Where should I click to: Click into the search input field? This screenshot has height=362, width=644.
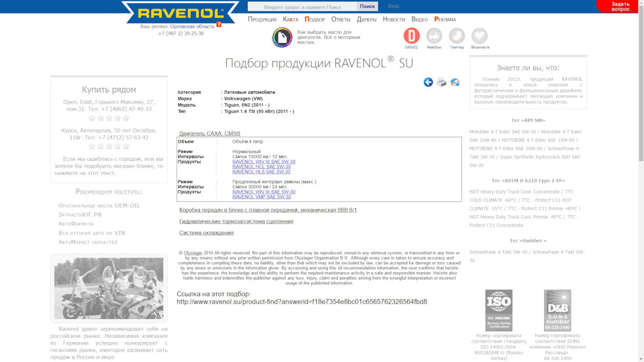pos(302,7)
